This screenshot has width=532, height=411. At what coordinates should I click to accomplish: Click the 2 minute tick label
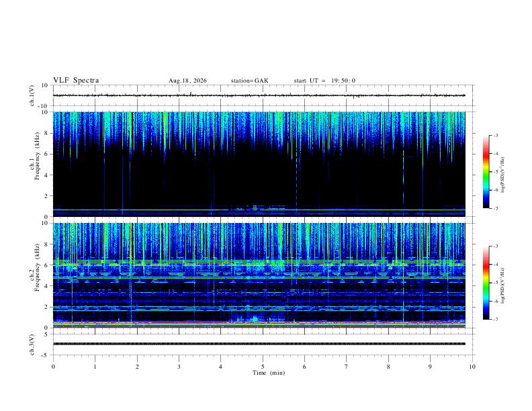point(137,367)
